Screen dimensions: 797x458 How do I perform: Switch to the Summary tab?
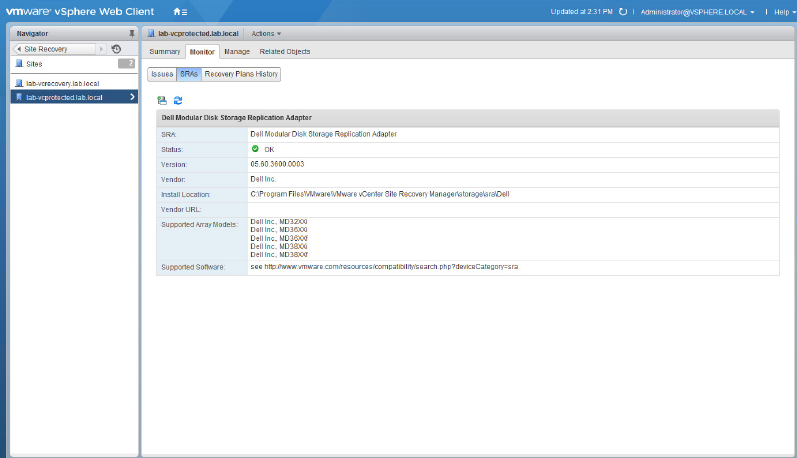[x=165, y=51]
